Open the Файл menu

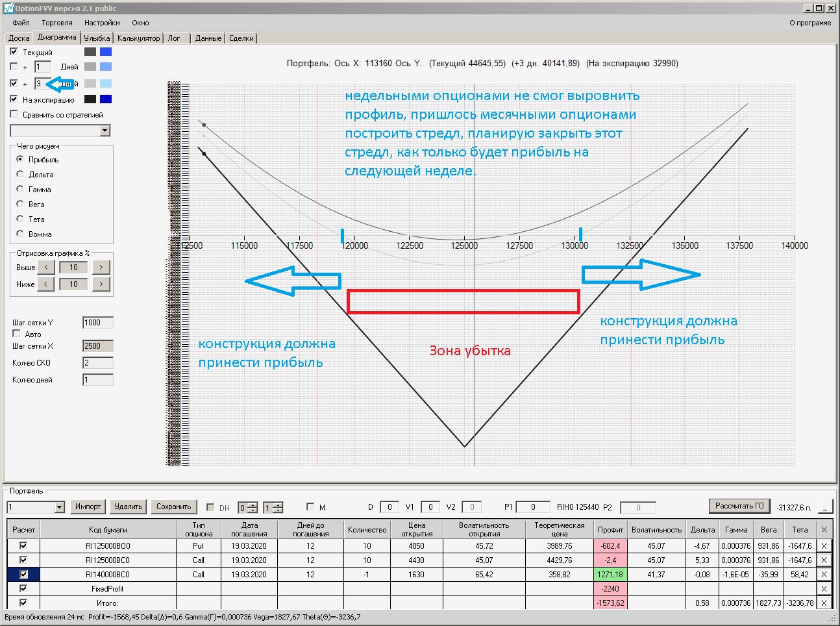[21, 23]
